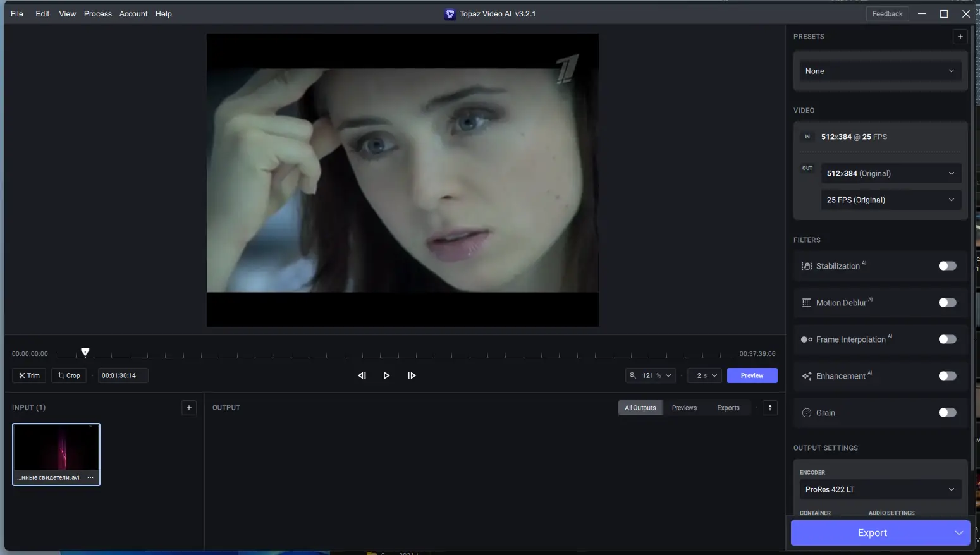Switch to the Exports tab
The image size is (980, 555).
click(x=728, y=408)
